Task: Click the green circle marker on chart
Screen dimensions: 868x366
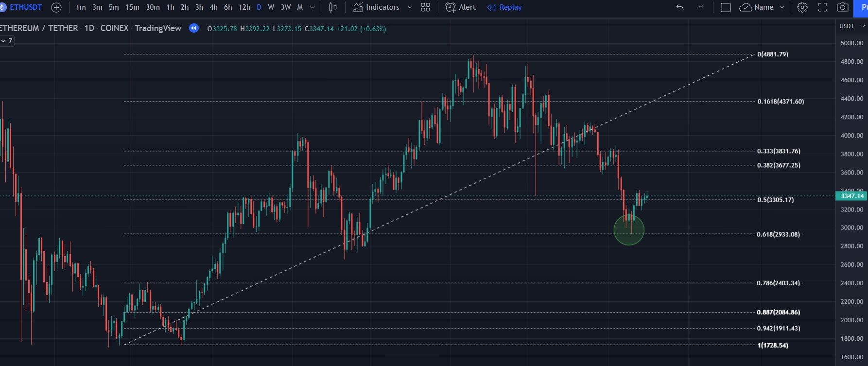Action: [629, 230]
